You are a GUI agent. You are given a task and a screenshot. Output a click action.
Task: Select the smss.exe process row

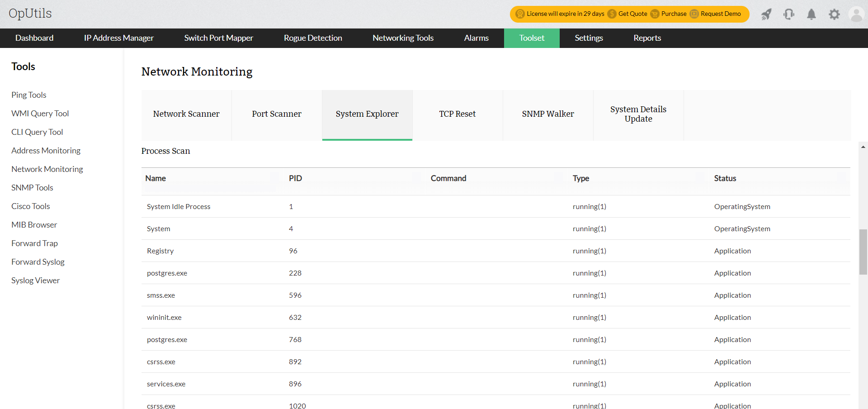(x=496, y=295)
